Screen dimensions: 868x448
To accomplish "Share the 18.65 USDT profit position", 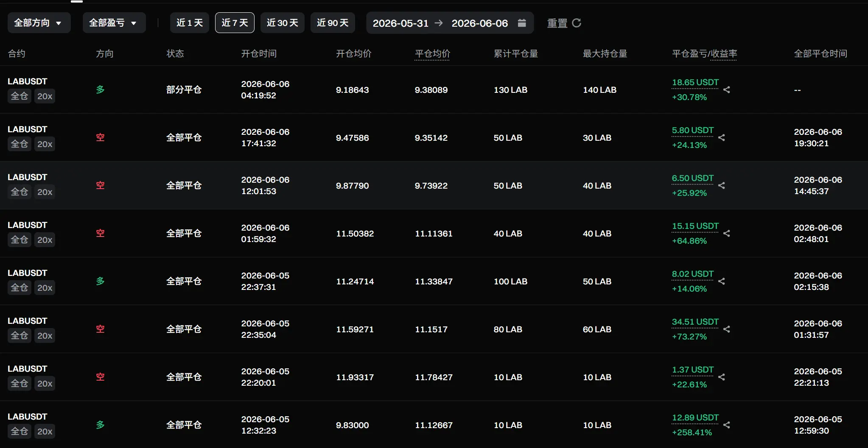I will 727,90.
